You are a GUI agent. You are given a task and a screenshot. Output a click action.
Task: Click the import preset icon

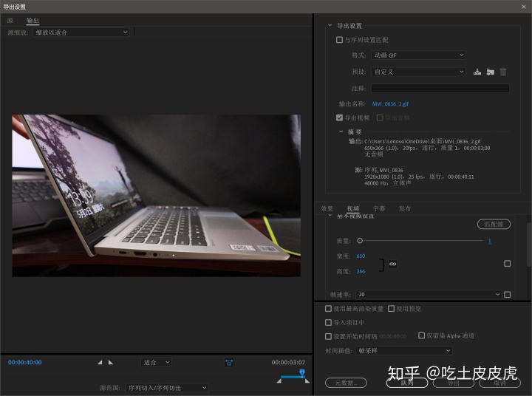(x=490, y=72)
